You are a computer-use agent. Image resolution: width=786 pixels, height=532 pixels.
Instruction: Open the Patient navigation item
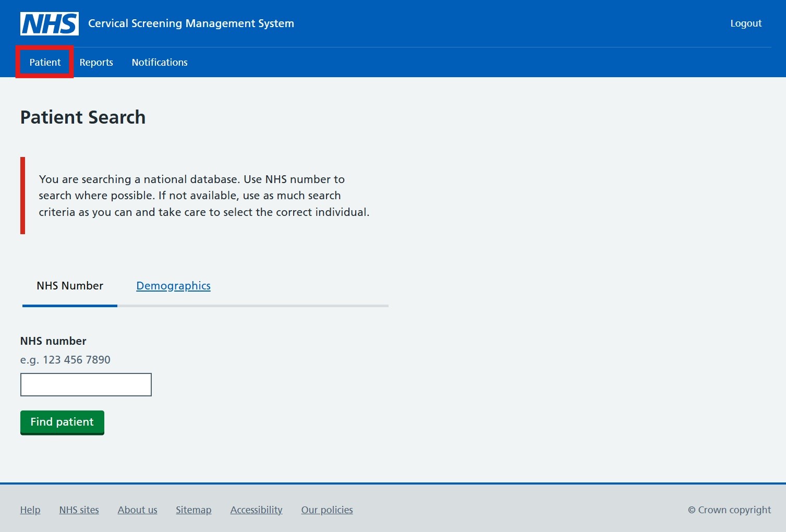(x=45, y=62)
